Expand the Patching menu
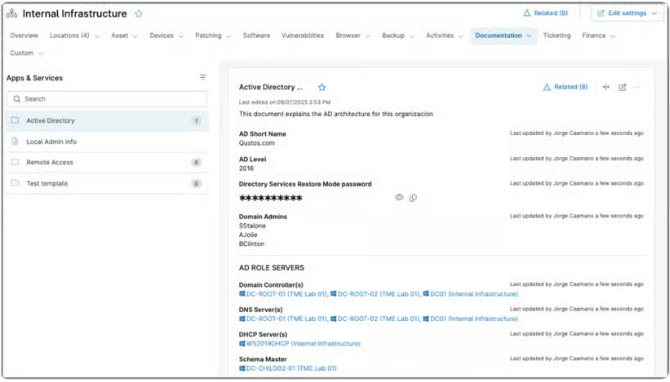This screenshot has height=382, width=670. (x=228, y=36)
